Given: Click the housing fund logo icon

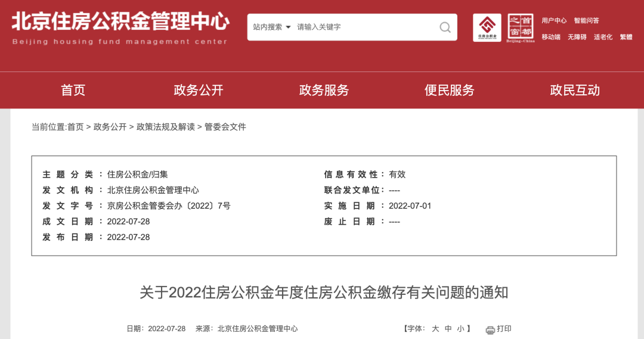Looking at the screenshot, I should pos(487,27).
